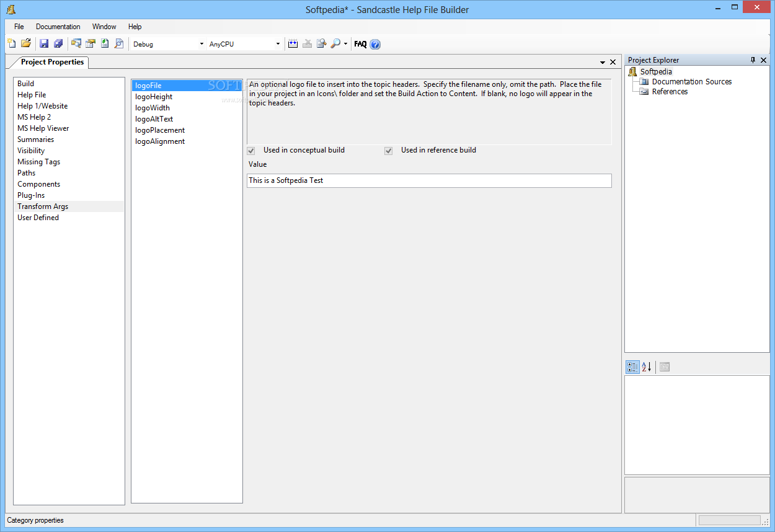Select the logoWidth argument
This screenshot has width=775, height=532.
coord(187,108)
